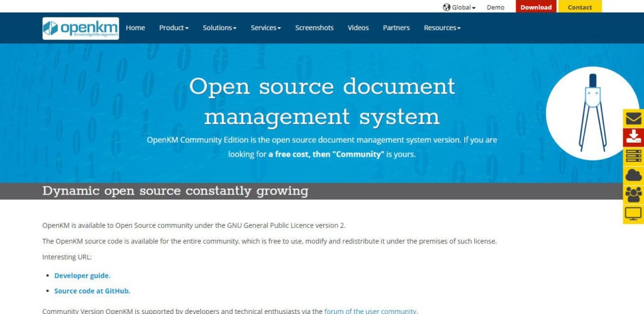Click the drawing compass illustration in the banner

pos(592,113)
